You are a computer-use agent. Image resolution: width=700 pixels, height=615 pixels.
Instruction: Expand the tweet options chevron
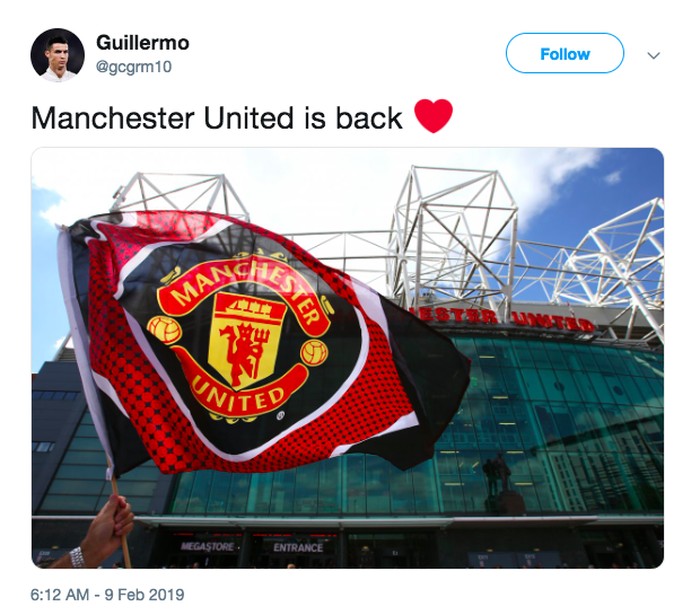pos(654,55)
